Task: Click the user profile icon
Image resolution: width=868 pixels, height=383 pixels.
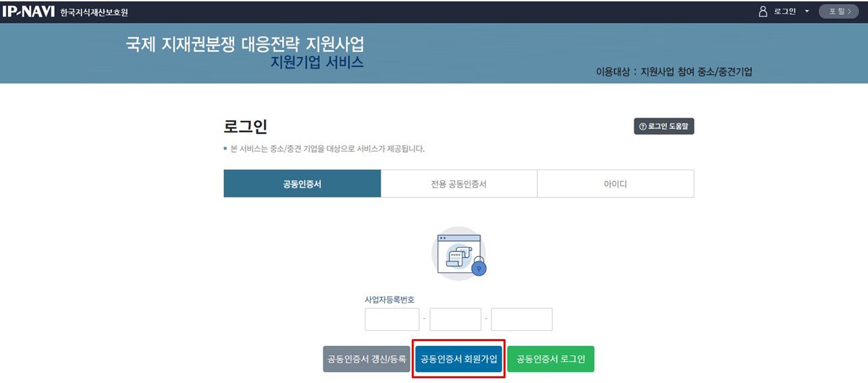Action: (x=763, y=11)
